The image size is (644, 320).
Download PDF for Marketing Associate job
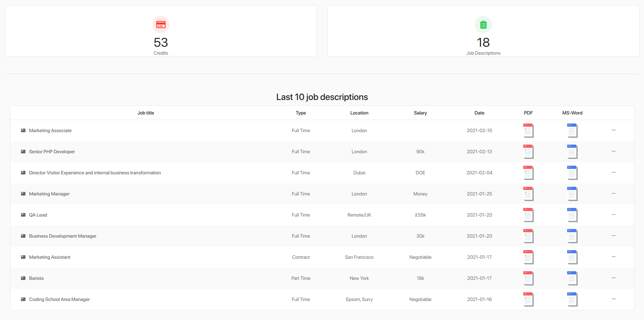[x=528, y=130]
